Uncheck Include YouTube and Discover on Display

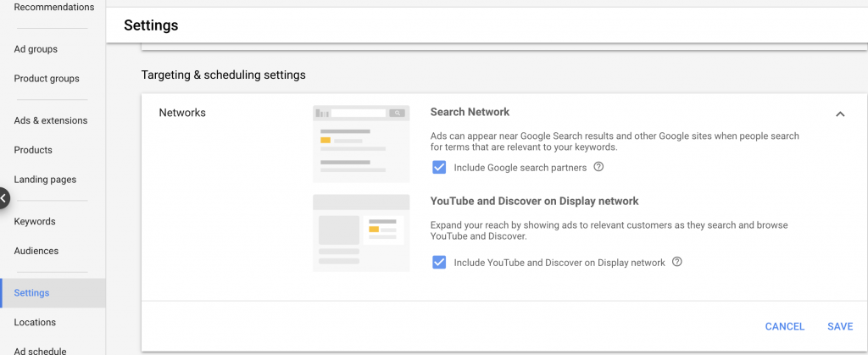point(439,262)
